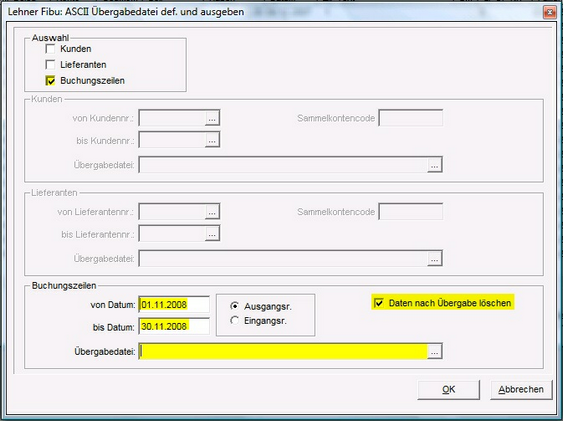Select the Eingangsr. radio option
Viewport: 563px width, 421px height.
pyautogui.click(x=234, y=320)
